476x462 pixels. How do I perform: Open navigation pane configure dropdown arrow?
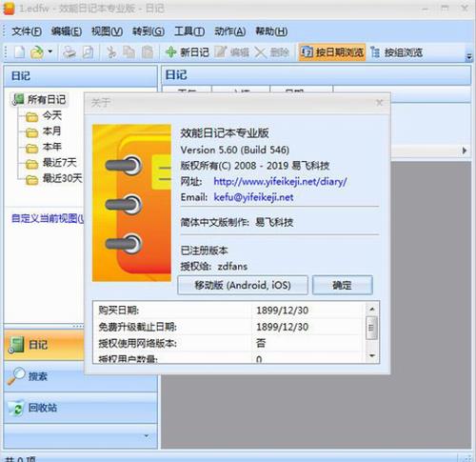click(x=147, y=435)
